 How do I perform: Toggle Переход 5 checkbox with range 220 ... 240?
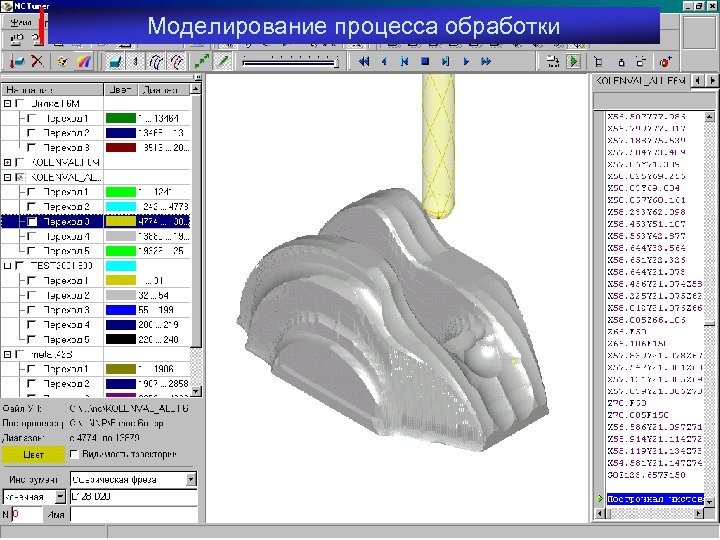point(32,339)
